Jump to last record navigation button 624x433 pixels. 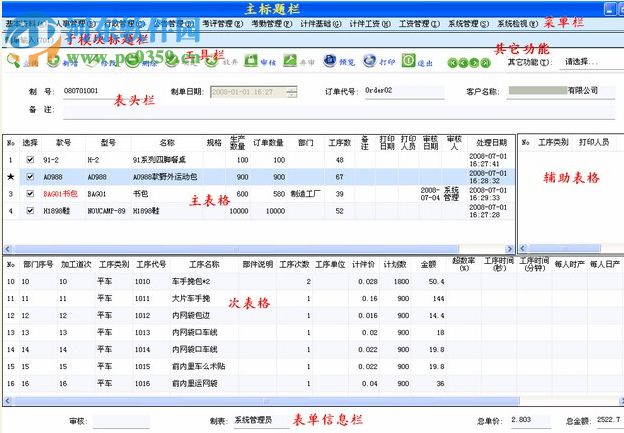485,63
